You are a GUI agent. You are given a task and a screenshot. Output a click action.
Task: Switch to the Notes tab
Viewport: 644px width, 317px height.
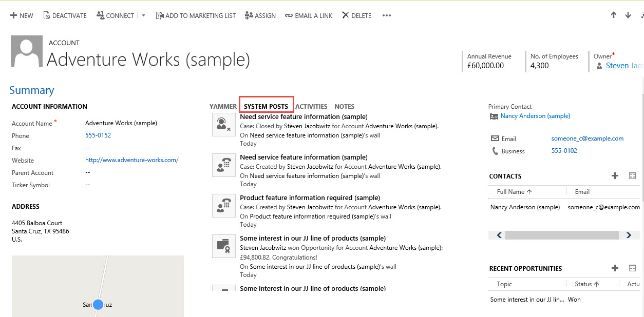coord(345,107)
